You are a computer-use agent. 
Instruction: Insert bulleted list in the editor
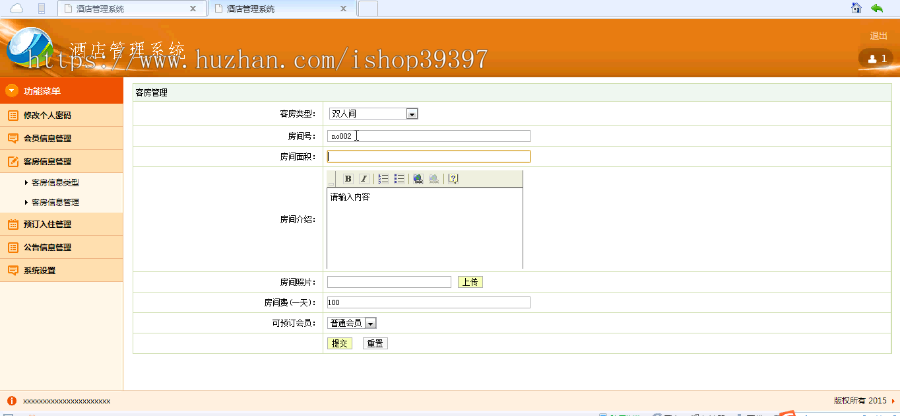click(x=399, y=178)
